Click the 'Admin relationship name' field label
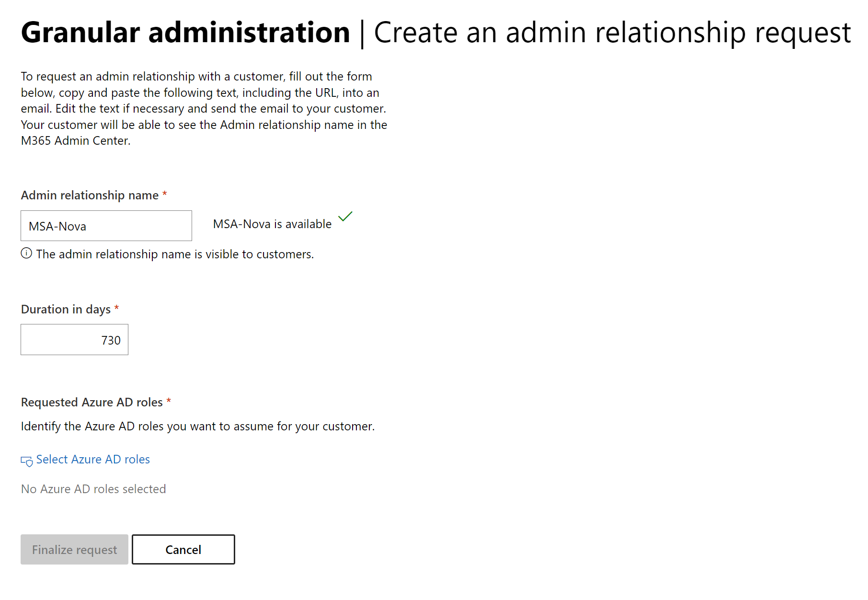The width and height of the screenshot is (868, 600). tap(90, 196)
